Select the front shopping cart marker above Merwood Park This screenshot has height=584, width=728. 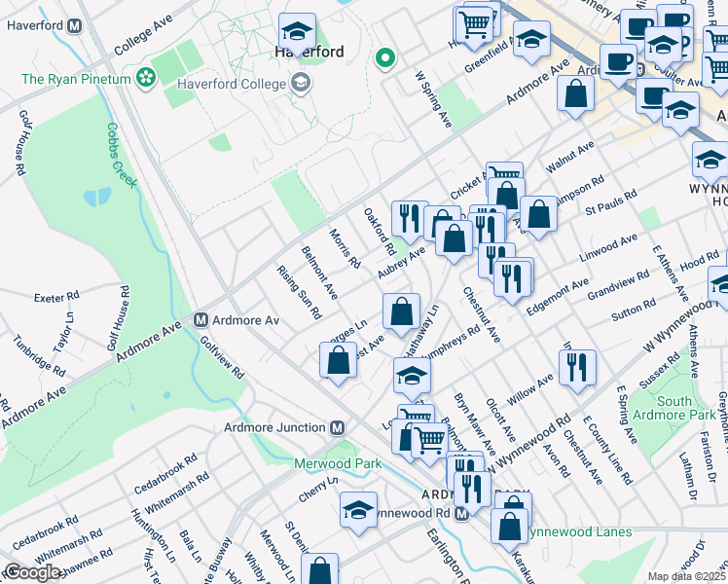(429, 442)
